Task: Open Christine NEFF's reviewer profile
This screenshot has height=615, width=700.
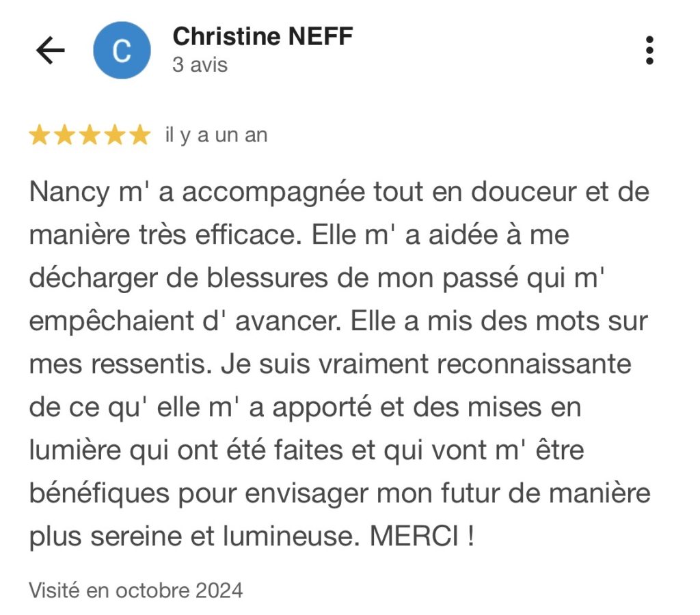Action: (x=262, y=36)
